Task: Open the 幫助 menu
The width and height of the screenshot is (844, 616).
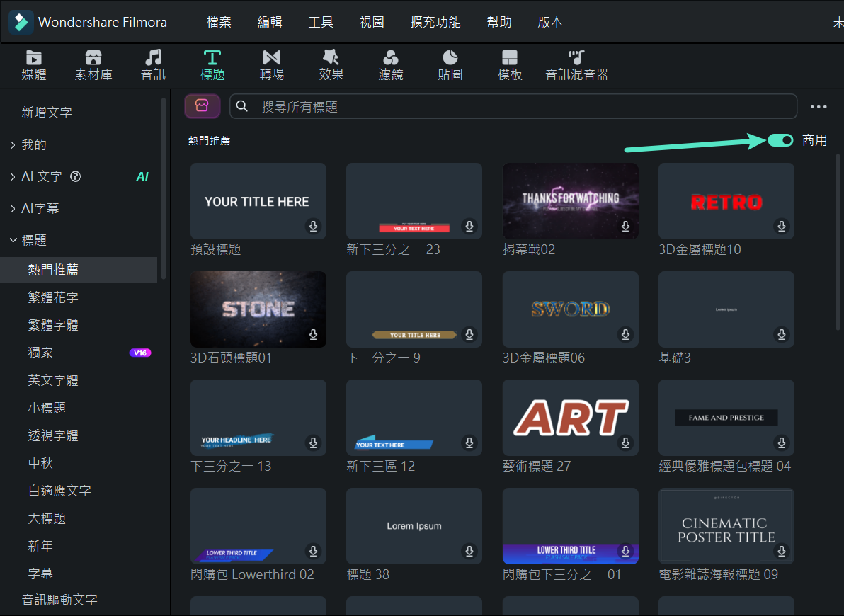Action: point(499,22)
